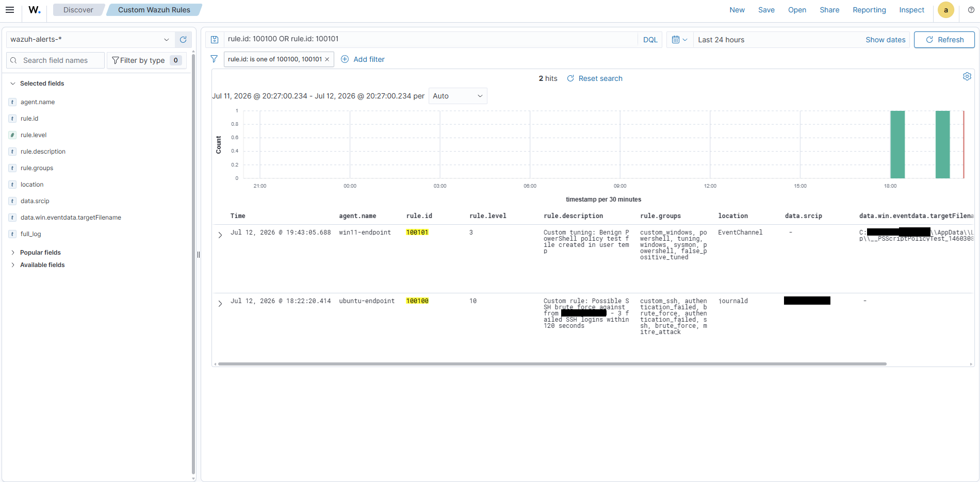980x482 pixels.
Task: Open the Reporting menu
Action: point(869,10)
